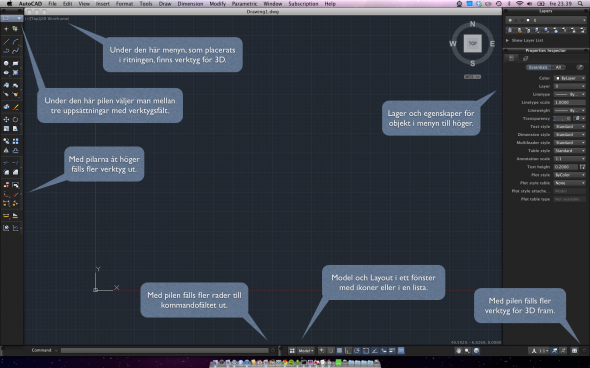Screen dimensions: 590x368
Task: Click the TOP face of ViewCube
Action: coord(473,43)
